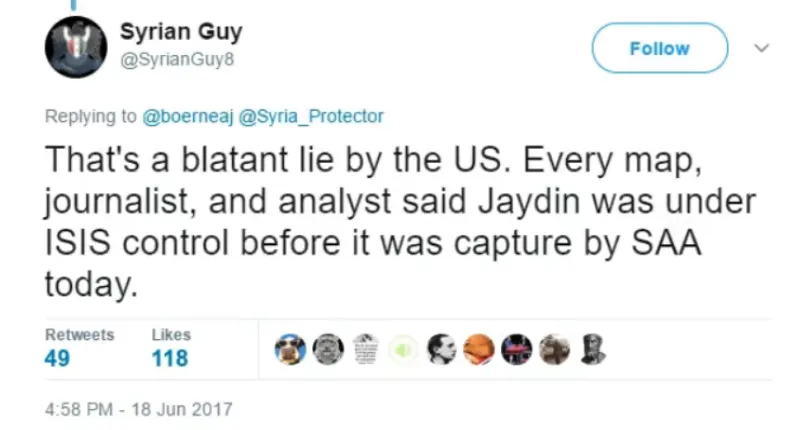This screenshot has width=800, height=430.
Task: Open Syrian Guy's profile picture
Action: [x=76, y=47]
